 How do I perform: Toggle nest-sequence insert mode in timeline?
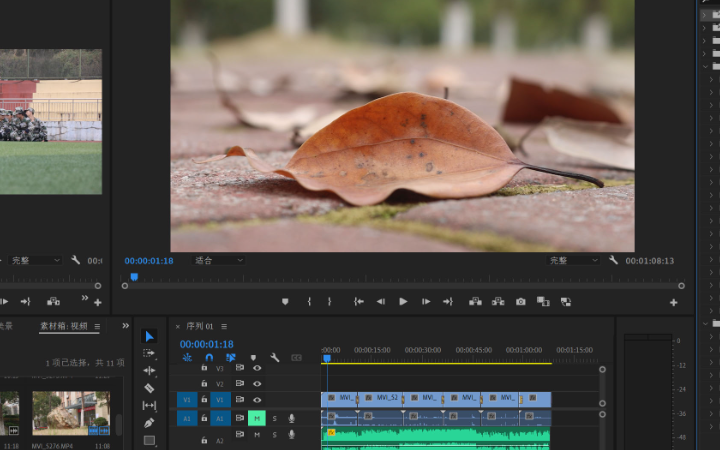point(187,357)
